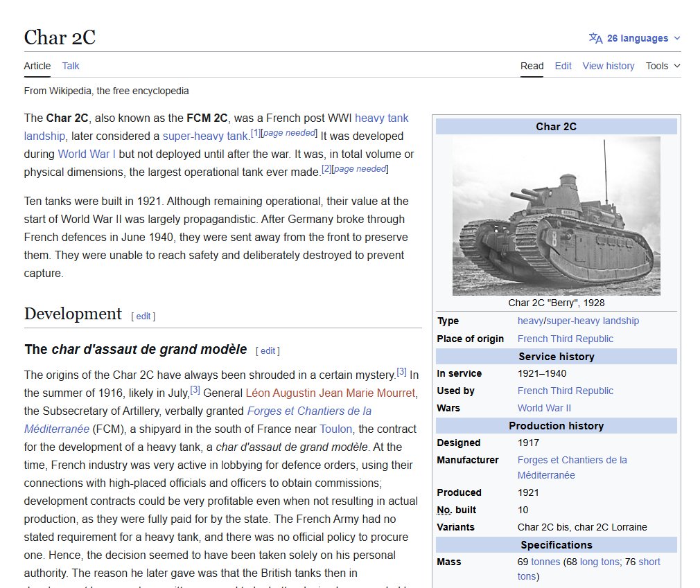Follow the World War II infobox link
The height and width of the screenshot is (588, 700).
tap(544, 408)
